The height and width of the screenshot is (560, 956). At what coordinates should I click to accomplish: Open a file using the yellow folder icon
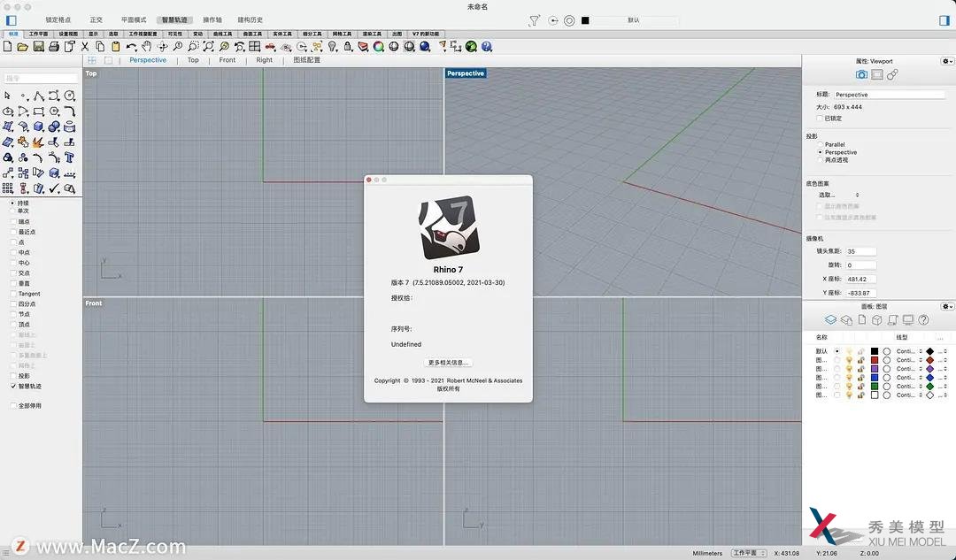(22, 46)
